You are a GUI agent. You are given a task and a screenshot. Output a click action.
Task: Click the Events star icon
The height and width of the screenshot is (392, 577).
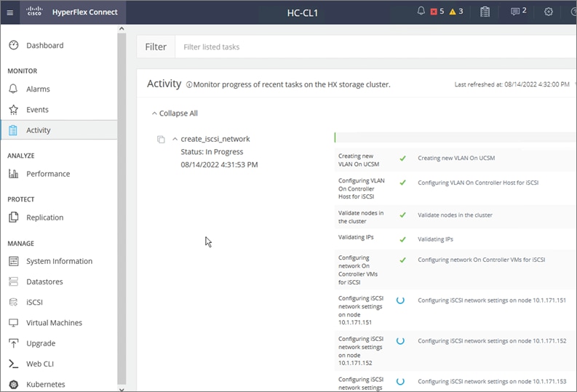pos(14,110)
